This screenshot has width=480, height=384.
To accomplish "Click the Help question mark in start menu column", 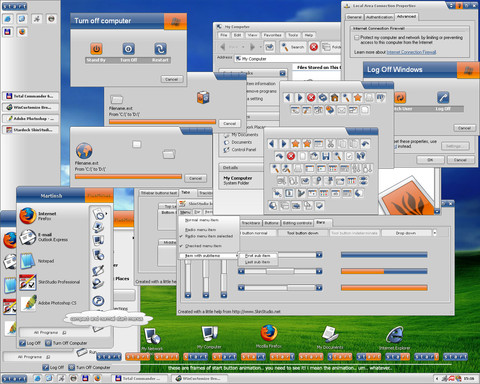I will tap(98, 301).
